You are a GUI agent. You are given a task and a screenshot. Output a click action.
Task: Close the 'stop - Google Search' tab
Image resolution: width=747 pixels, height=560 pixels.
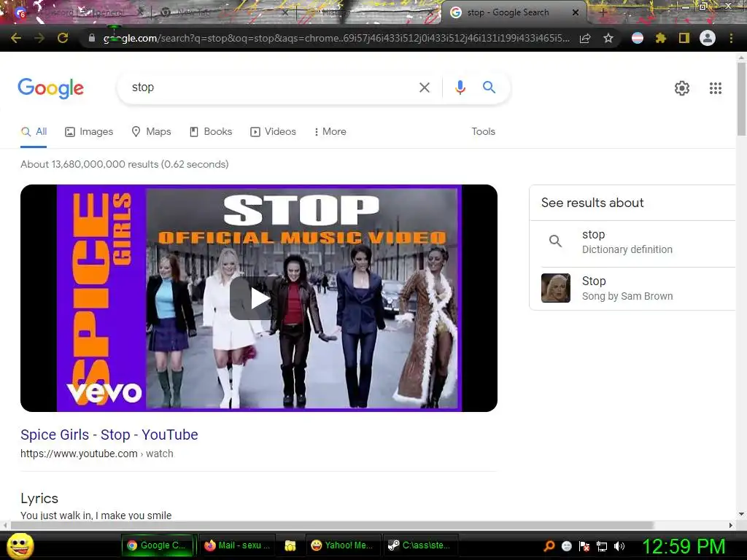click(x=575, y=13)
